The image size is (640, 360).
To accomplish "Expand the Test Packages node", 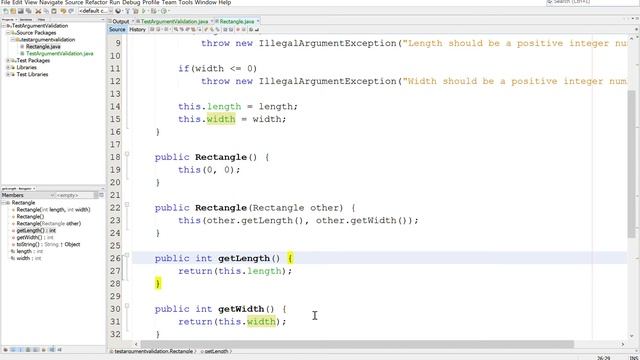I will 8,60.
